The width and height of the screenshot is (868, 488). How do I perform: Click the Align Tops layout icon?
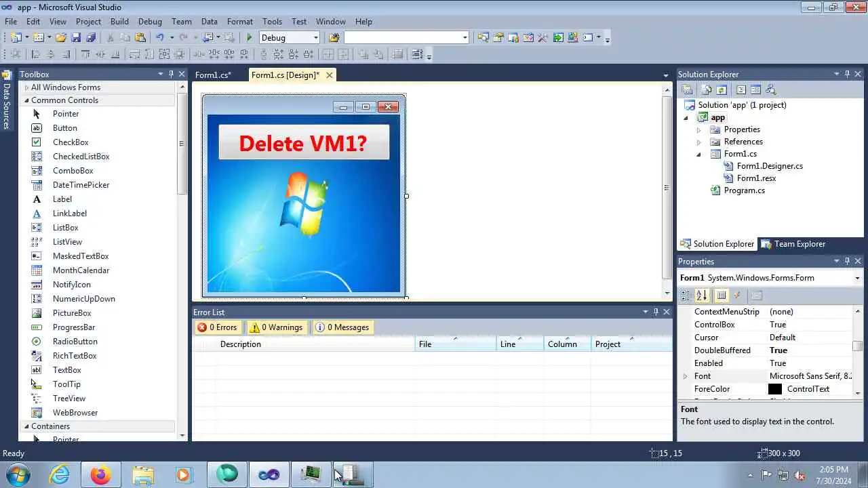85,55
